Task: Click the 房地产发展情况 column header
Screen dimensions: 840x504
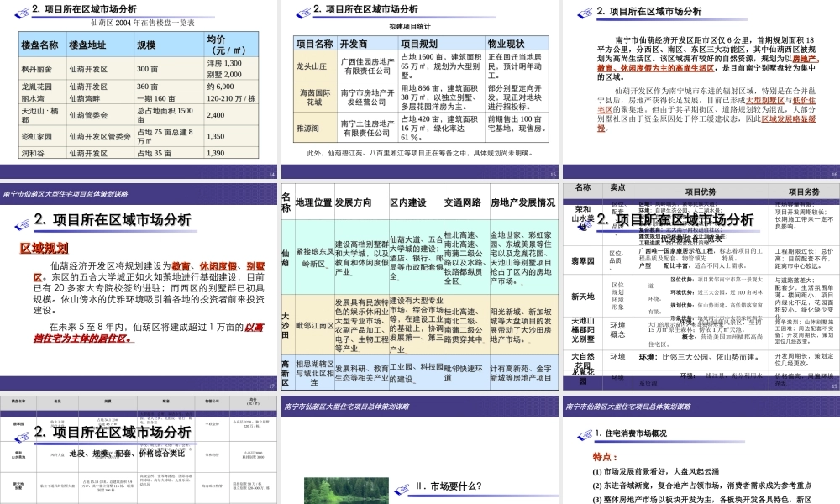Action: click(522, 202)
